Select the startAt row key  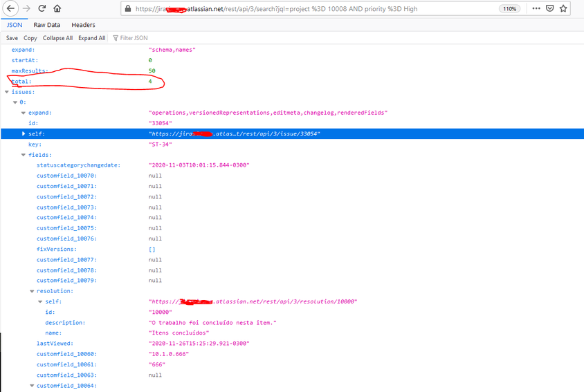(25, 60)
